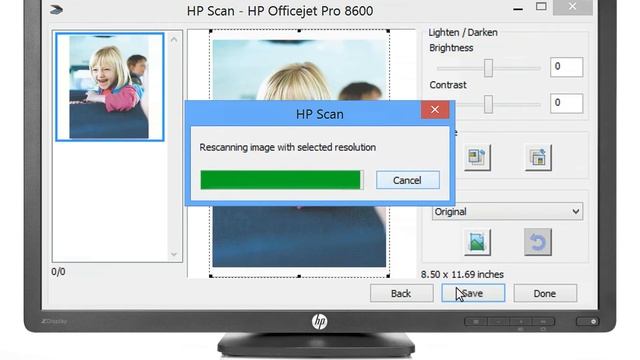Maximize the HP Scan window
The image size is (640, 360).
pyautogui.click(x=541, y=6)
